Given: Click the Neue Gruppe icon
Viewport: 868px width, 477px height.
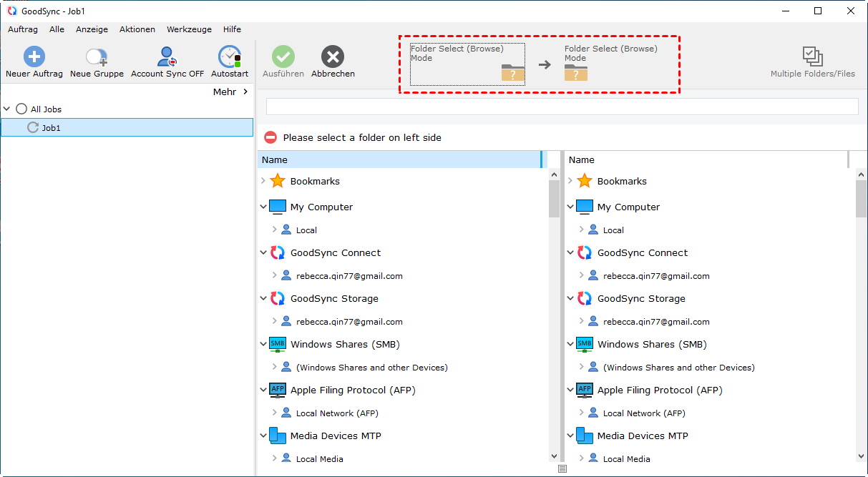Looking at the screenshot, I should 97,57.
